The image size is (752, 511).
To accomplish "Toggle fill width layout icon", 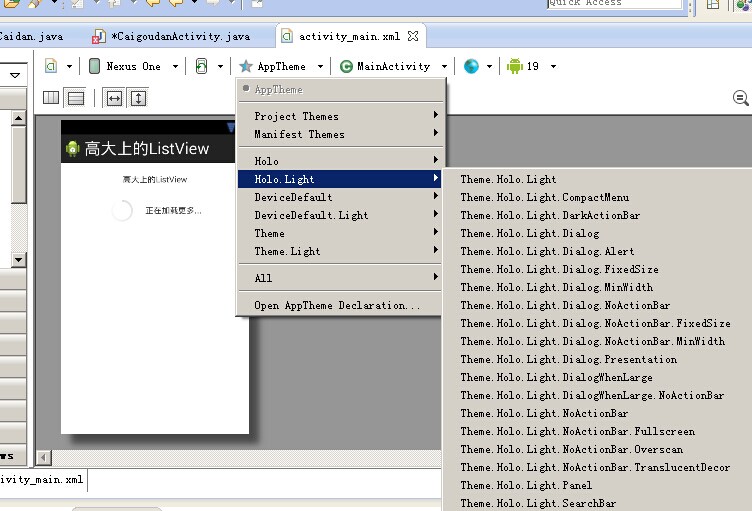I will coord(114,98).
